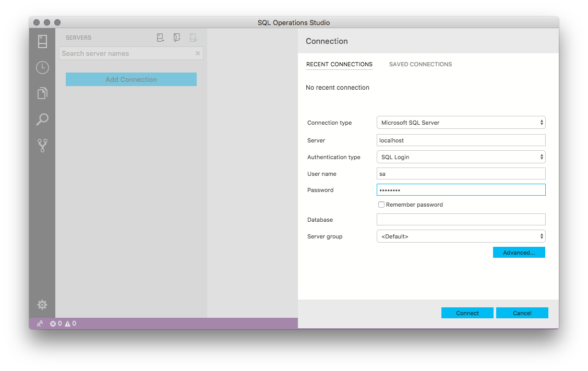Open the Task History clock icon
Image resolution: width=588 pixels, height=371 pixels.
click(x=42, y=67)
